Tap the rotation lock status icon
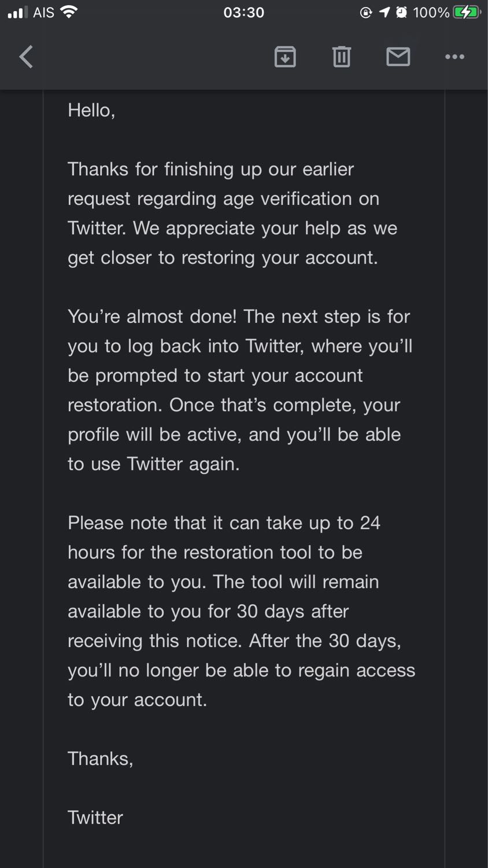 (366, 12)
